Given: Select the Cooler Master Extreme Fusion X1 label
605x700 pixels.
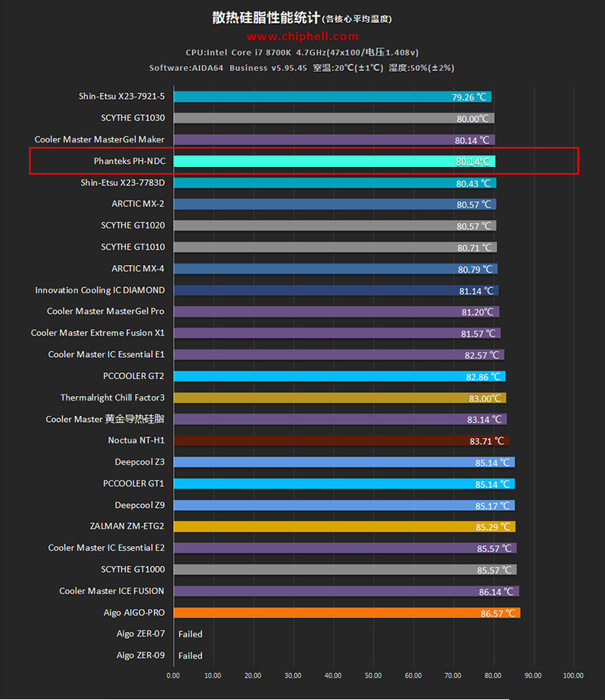Looking at the screenshot, I should (x=98, y=333).
